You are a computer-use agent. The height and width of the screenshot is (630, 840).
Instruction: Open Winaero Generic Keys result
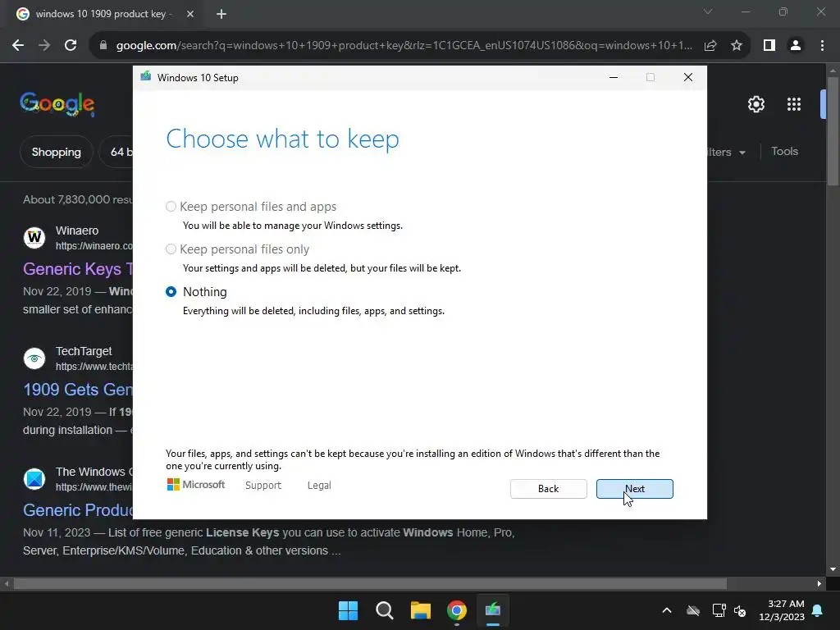point(78,269)
